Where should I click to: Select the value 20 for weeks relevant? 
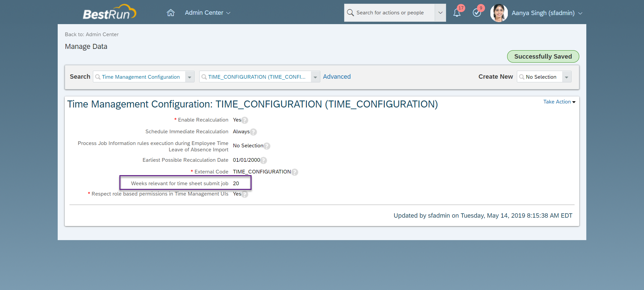click(x=236, y=184)
